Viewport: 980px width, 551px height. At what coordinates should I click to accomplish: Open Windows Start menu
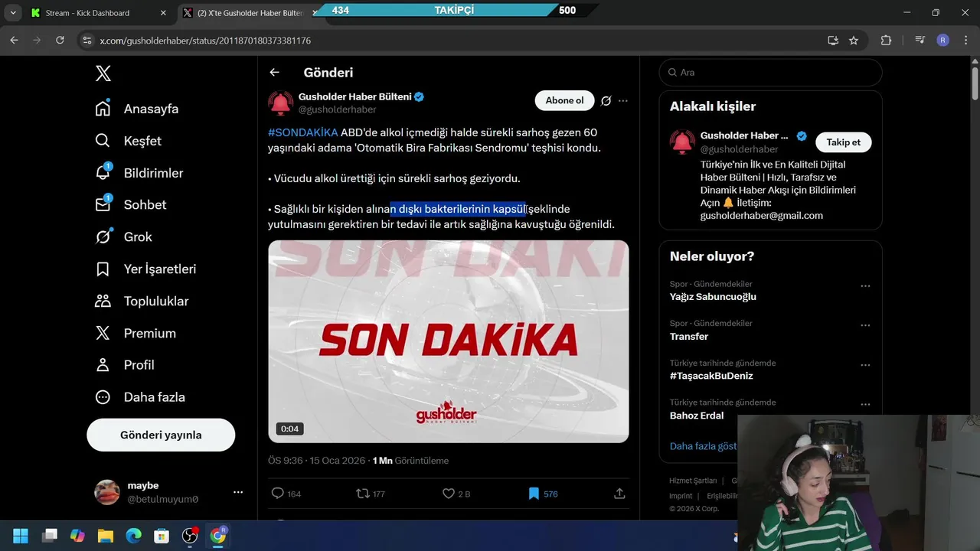coord(21,535)
